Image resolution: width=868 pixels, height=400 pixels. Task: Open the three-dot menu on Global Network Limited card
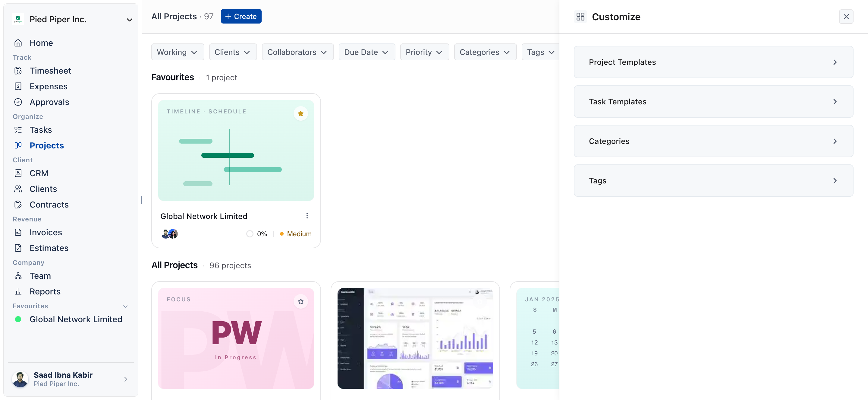[x=307, y=216]
